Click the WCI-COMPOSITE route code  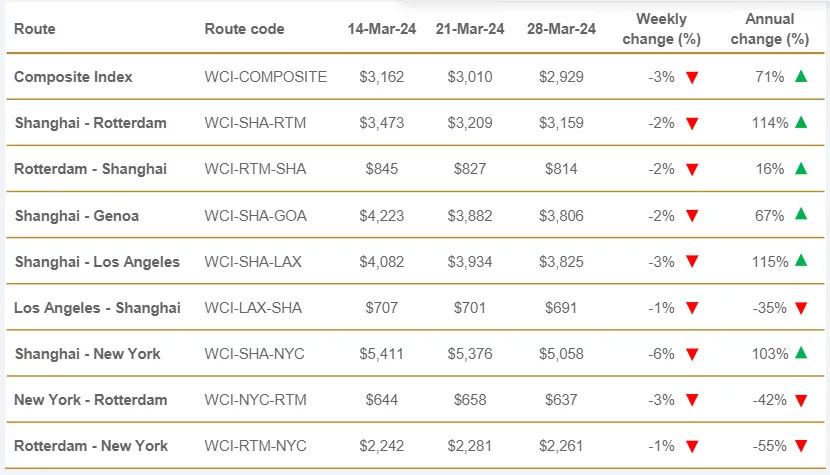[x=266, y=77]
